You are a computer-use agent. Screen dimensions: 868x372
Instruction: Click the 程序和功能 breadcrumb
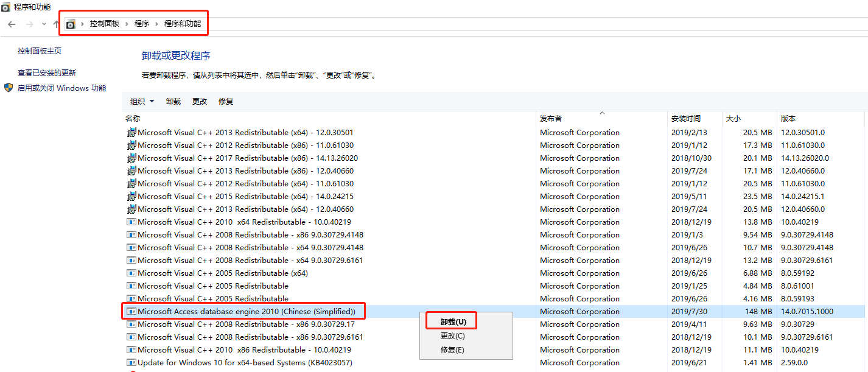183,24
